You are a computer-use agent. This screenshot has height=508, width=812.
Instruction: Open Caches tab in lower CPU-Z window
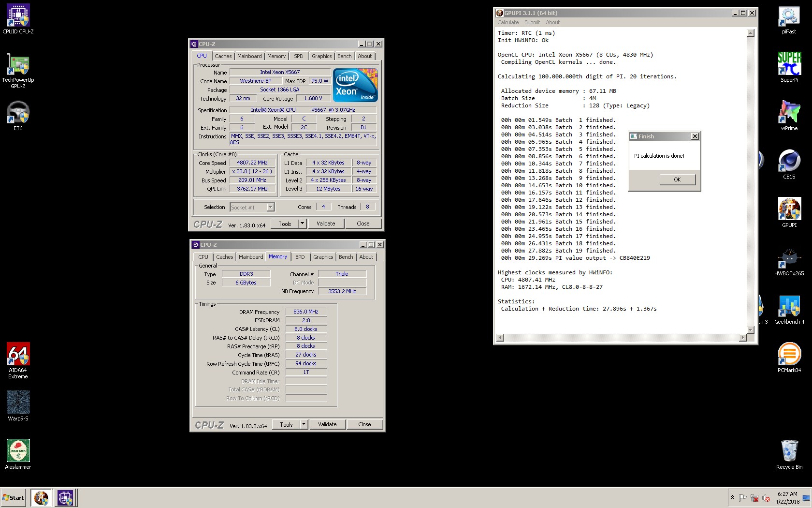225,257
